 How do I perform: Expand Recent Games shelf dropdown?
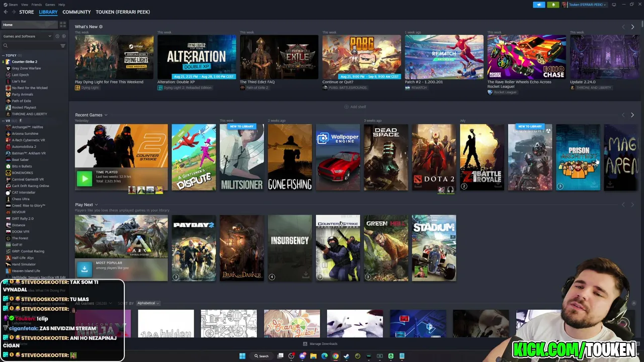pyautogui.click(x=106, y=115)
